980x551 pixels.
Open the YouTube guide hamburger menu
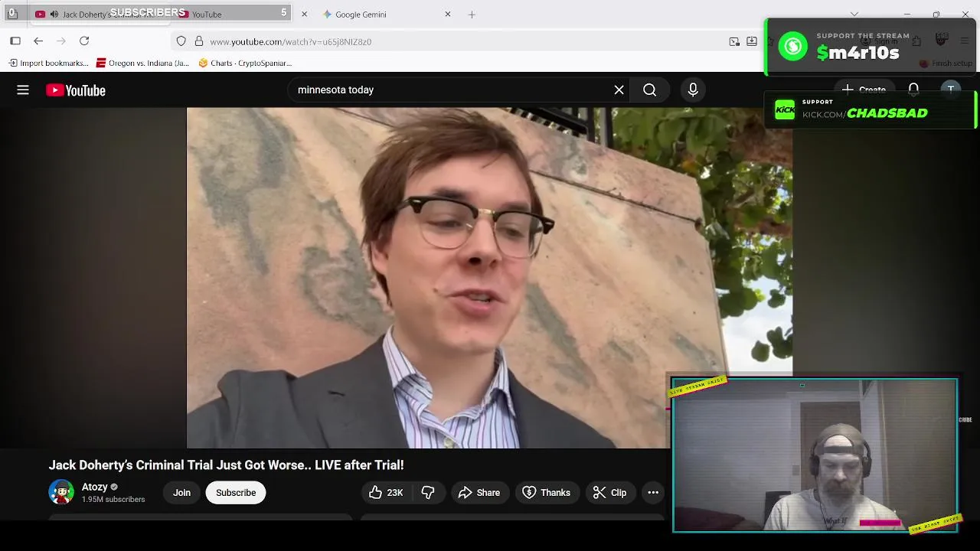tap(23, 90)
